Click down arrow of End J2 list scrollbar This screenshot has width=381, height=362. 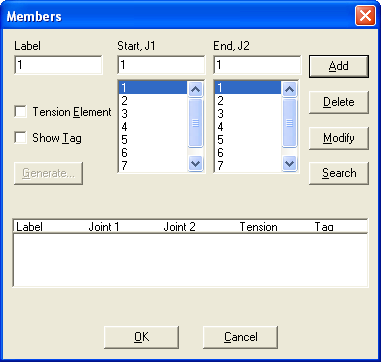[290, 164]
